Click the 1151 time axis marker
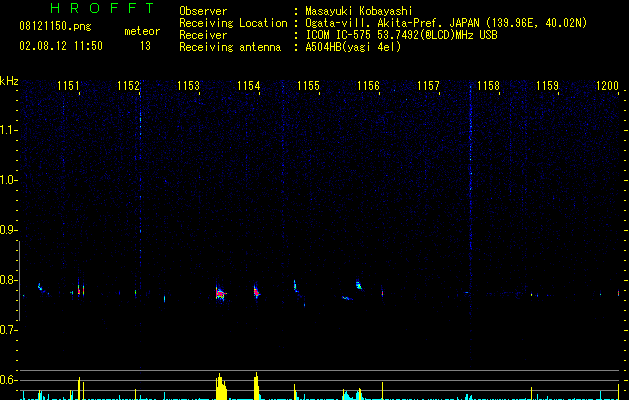629x400 pixels. tap(68, 86)
